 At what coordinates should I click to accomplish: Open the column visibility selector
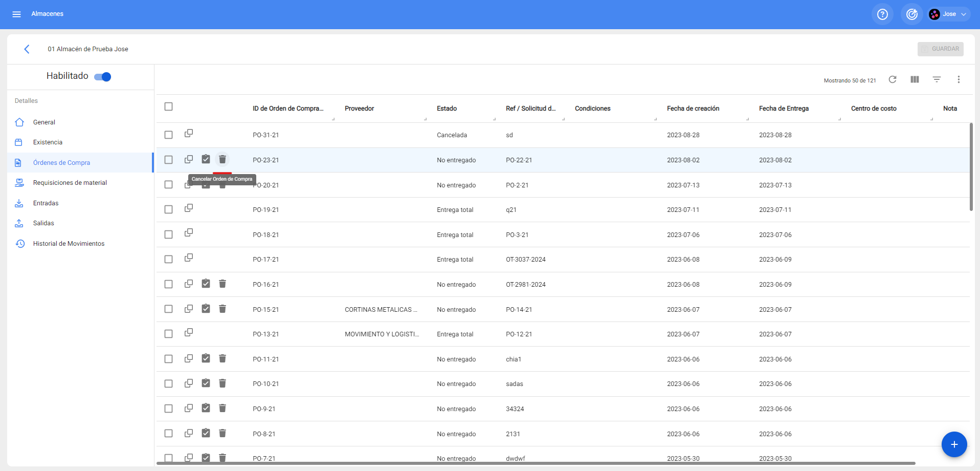(x=915, y=79)
